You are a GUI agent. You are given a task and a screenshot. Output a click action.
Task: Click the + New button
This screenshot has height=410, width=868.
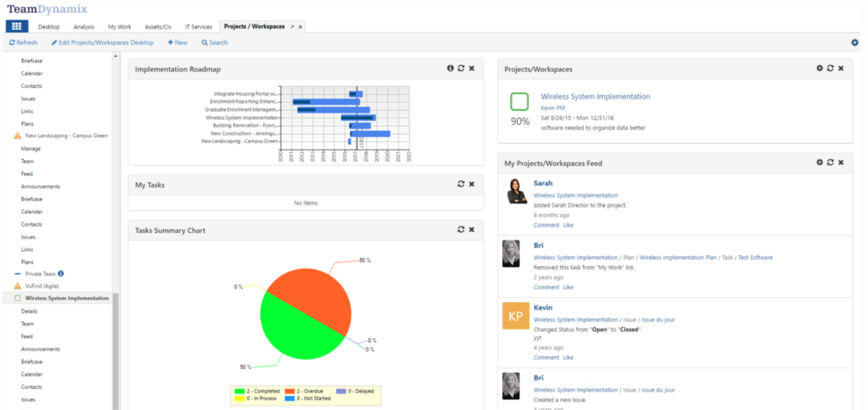click(177, 42)
